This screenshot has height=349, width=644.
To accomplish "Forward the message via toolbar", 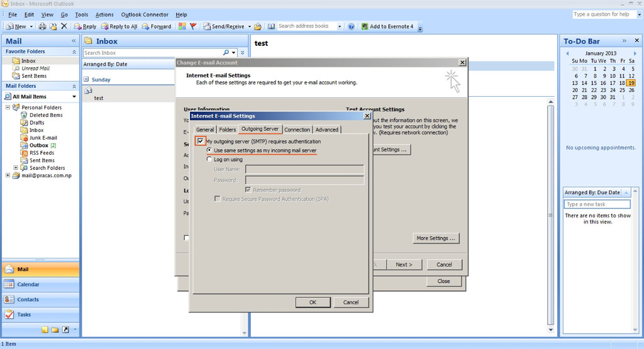I will click(157, 26).
